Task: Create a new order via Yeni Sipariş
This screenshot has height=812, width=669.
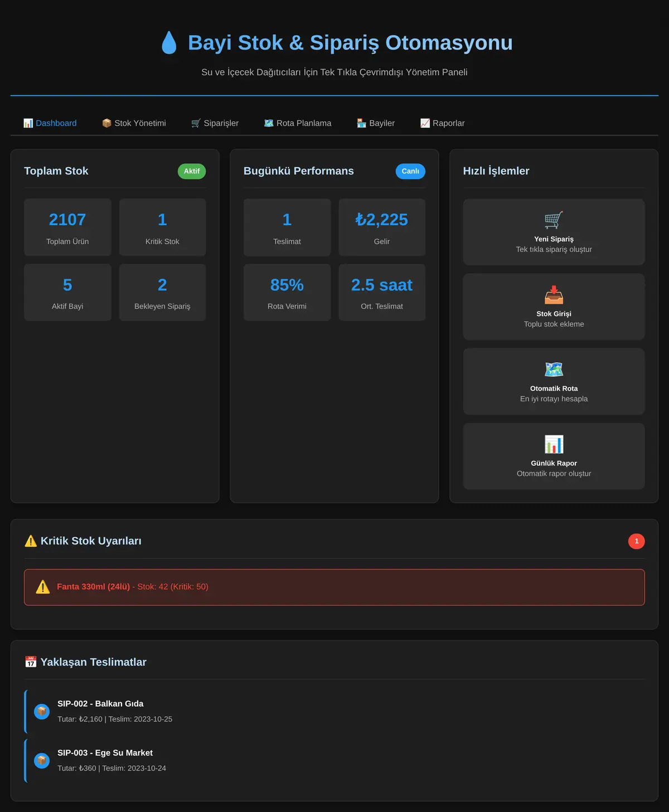Action: 554,232
